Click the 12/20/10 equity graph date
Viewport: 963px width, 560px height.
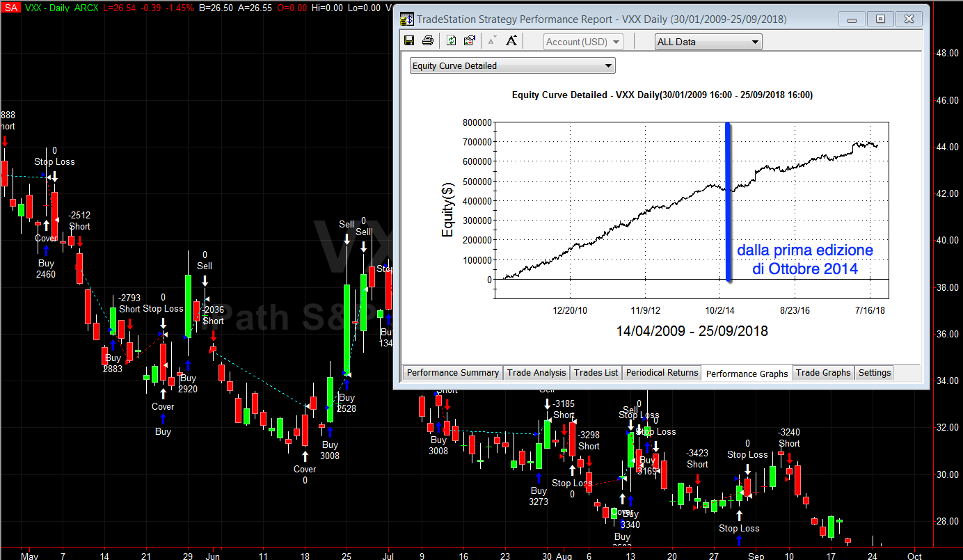571,310
